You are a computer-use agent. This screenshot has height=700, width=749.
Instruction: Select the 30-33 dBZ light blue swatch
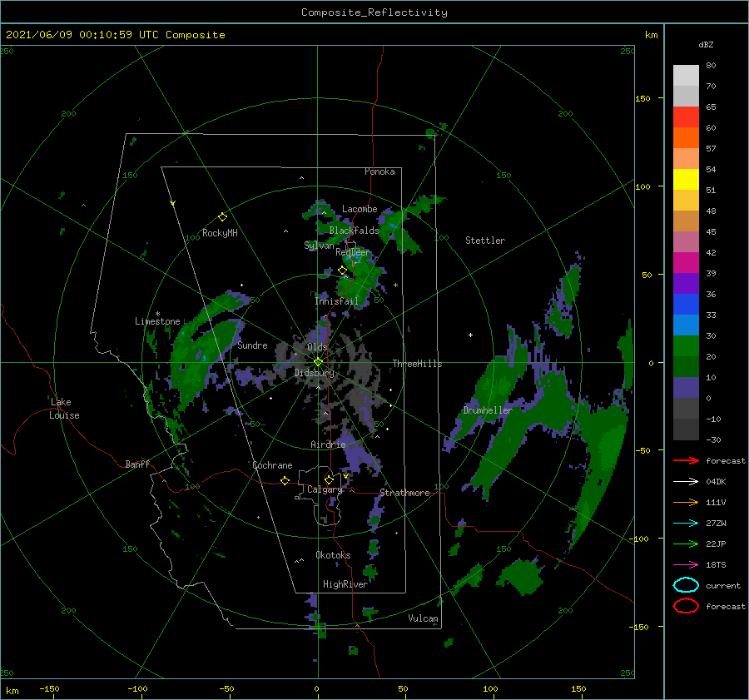click(686, 325)
